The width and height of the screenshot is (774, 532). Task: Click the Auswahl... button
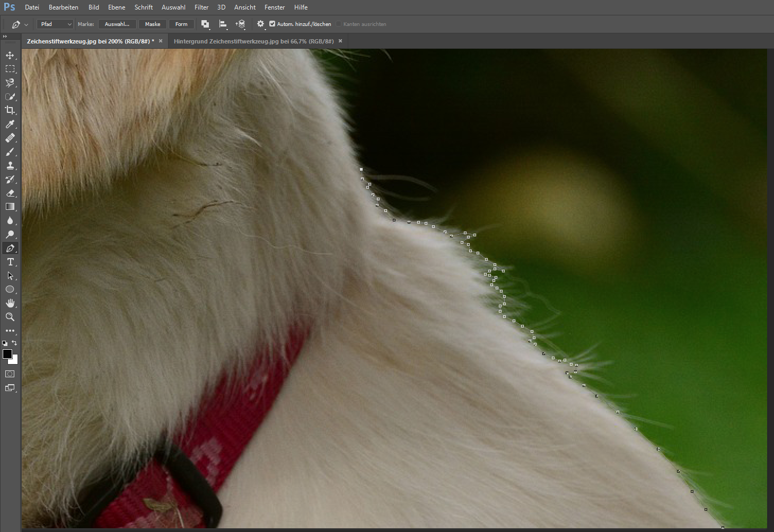[x=117, y=24]
